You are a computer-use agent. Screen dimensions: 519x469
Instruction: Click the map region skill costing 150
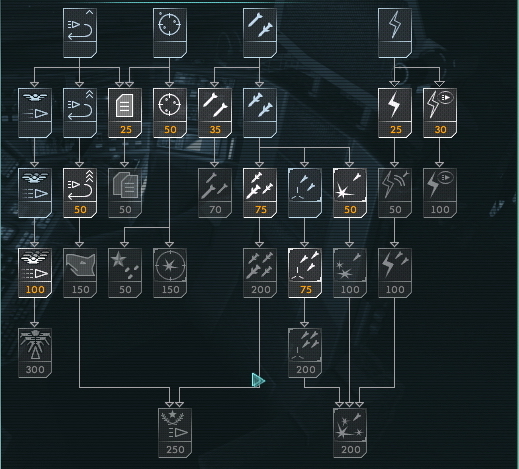(80, 273)
